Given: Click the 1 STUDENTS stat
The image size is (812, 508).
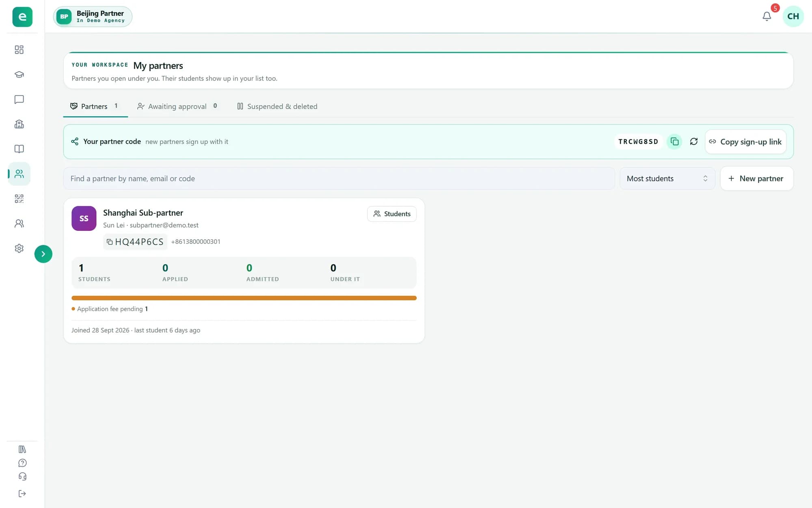Looking at the screenshot, I should coord(94,273).
